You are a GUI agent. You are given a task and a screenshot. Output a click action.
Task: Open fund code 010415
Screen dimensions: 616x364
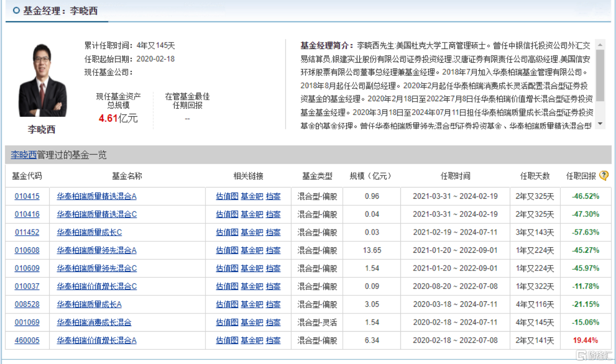pos(27,196)
